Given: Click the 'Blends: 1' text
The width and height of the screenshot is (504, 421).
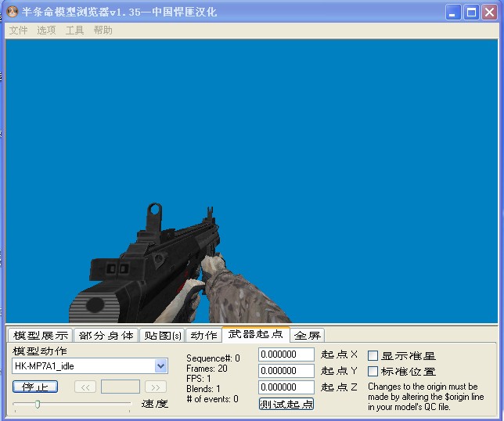Looking at the screenshot, I should click(x=203, y=389).
